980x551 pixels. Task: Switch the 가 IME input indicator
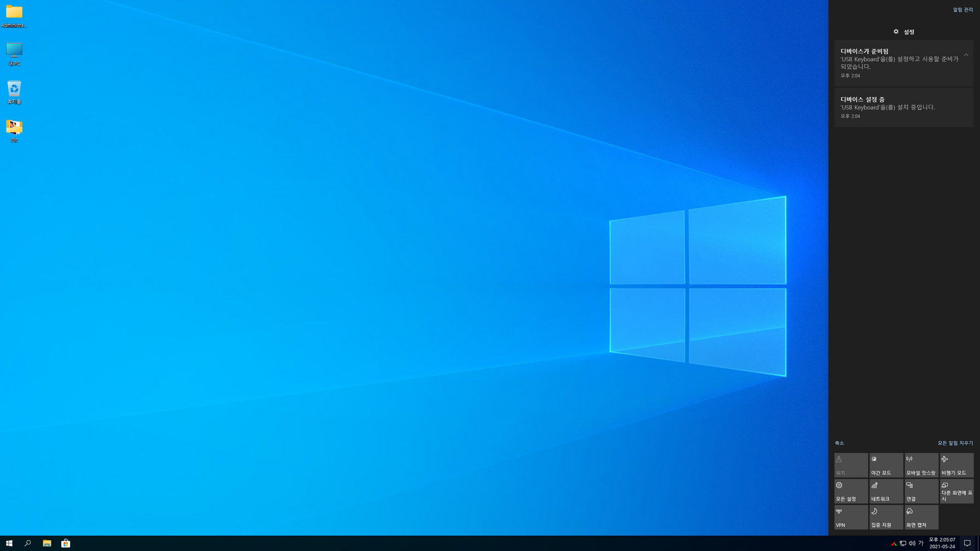tap(921, 543)
